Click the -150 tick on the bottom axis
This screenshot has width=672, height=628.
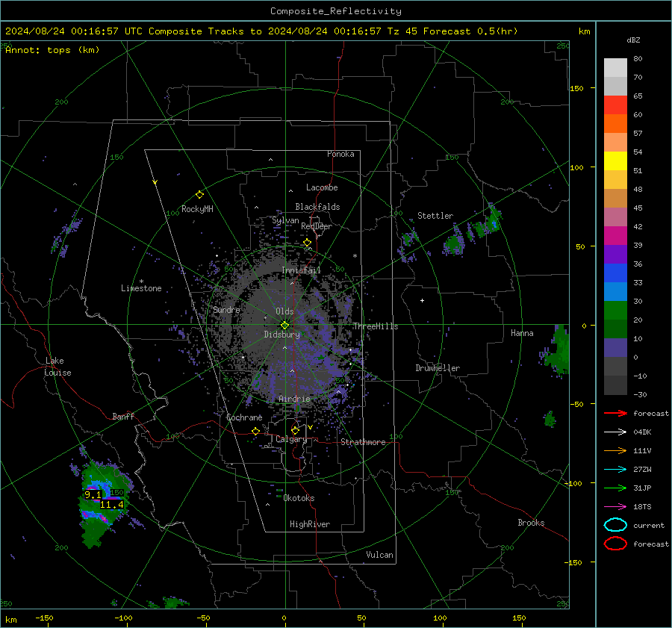pos(45,618)
